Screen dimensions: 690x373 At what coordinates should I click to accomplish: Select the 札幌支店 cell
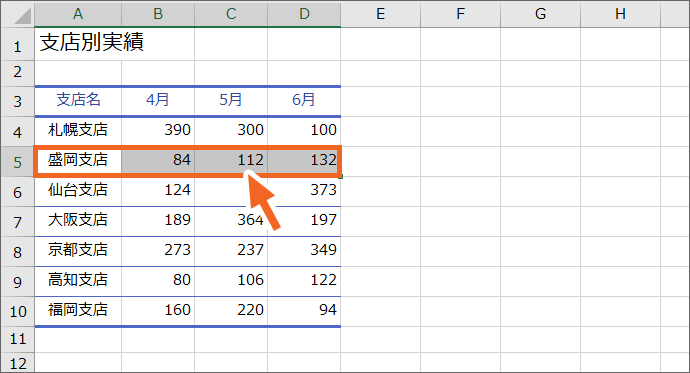pos(78,132)
